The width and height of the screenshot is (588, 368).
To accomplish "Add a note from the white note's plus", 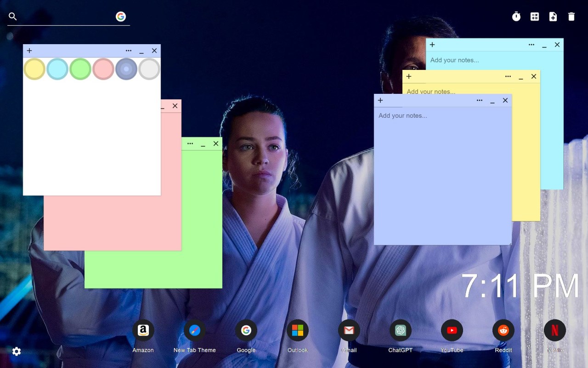I will click(x=29, y=51).
